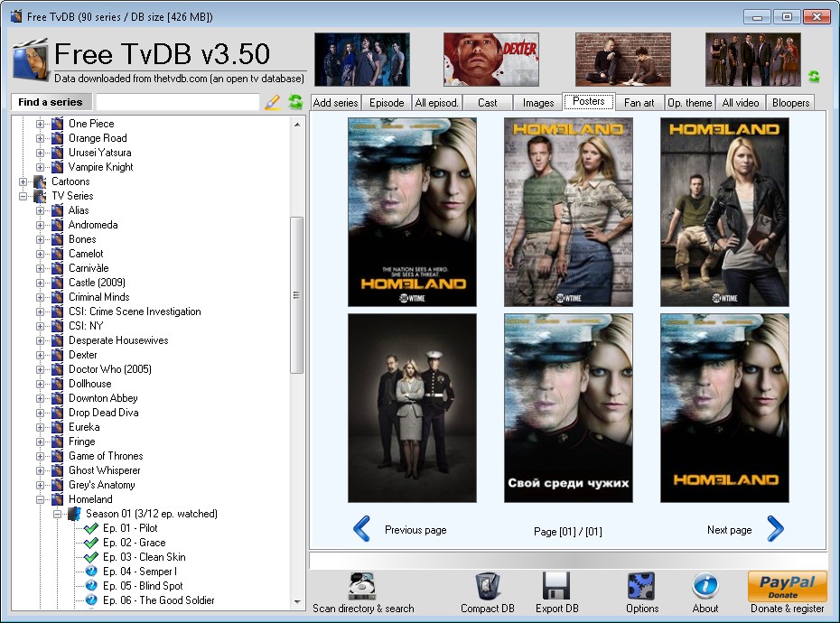Expand the Doctor Who (2005) node

(x=40, y=370)
